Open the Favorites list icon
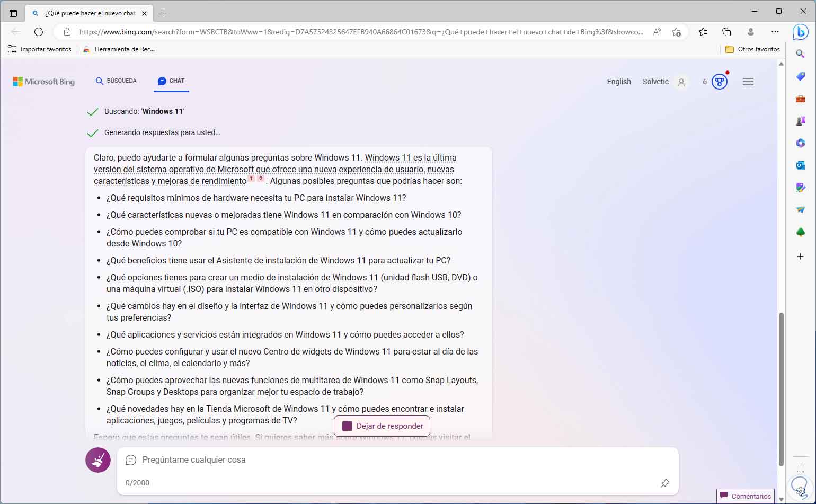 click(703, 32)
